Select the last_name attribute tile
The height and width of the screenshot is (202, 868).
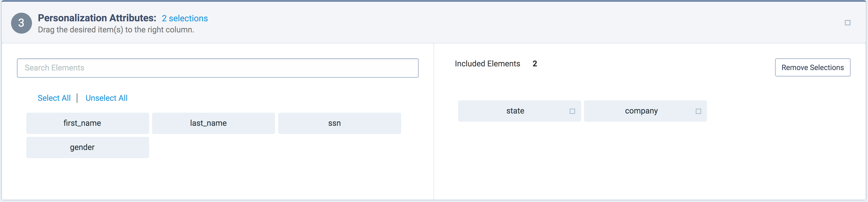pyautogui.click(x=213, y=123)
